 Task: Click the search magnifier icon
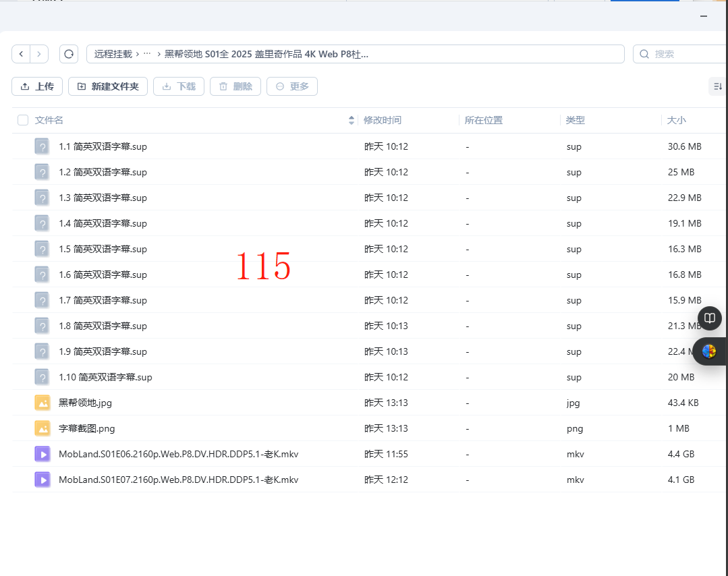[644, 54]
